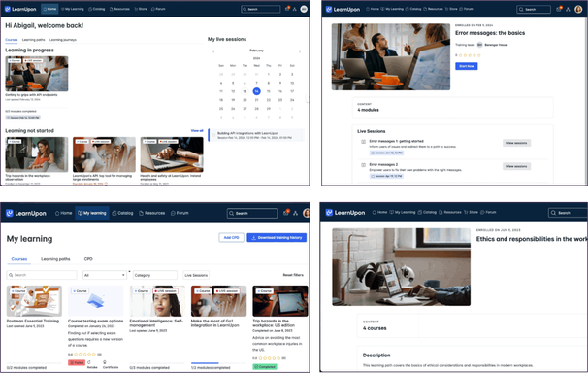Open Home in the Ethics screenshot navbar

tap(379, 212)
